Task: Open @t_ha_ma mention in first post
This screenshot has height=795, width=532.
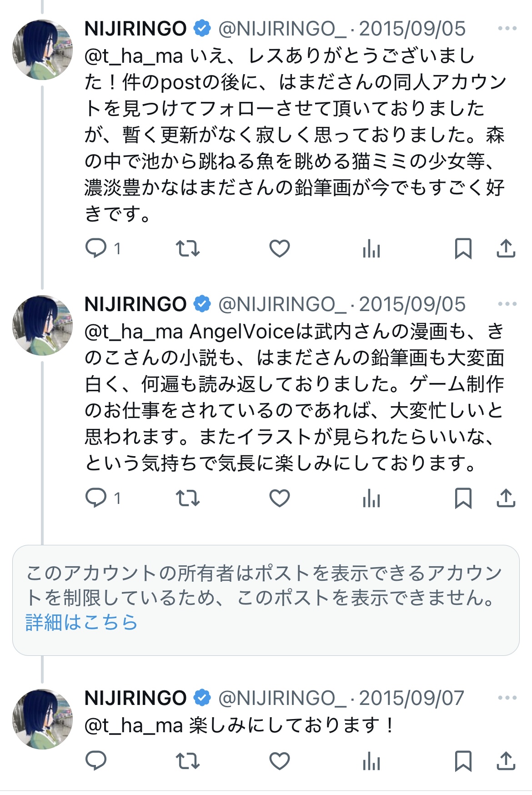Action: click(134, 56)
